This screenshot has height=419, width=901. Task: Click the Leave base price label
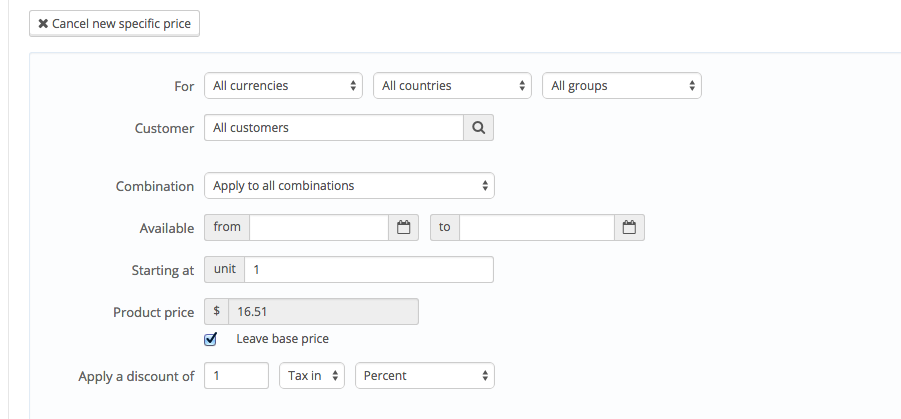(x=282, y=339)
